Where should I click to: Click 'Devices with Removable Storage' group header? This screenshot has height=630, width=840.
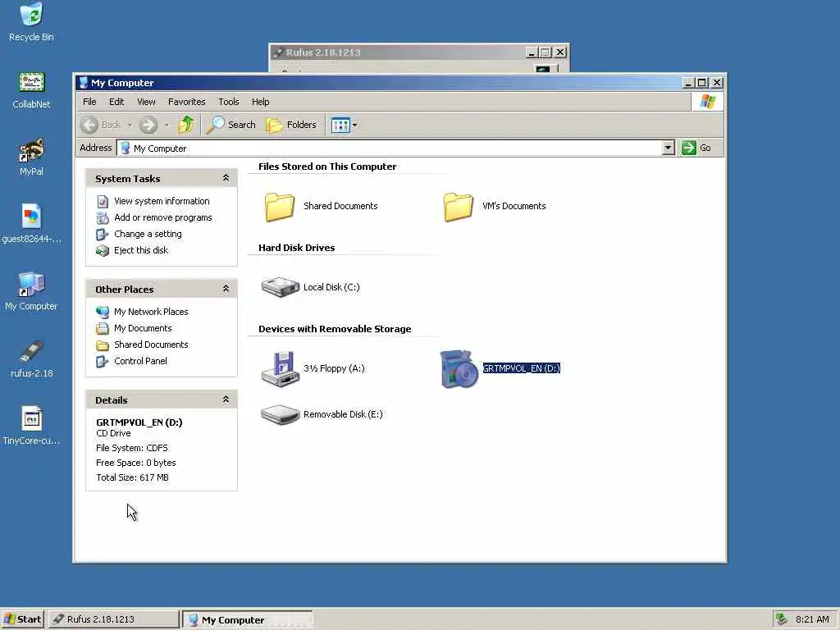coord(335,329)
